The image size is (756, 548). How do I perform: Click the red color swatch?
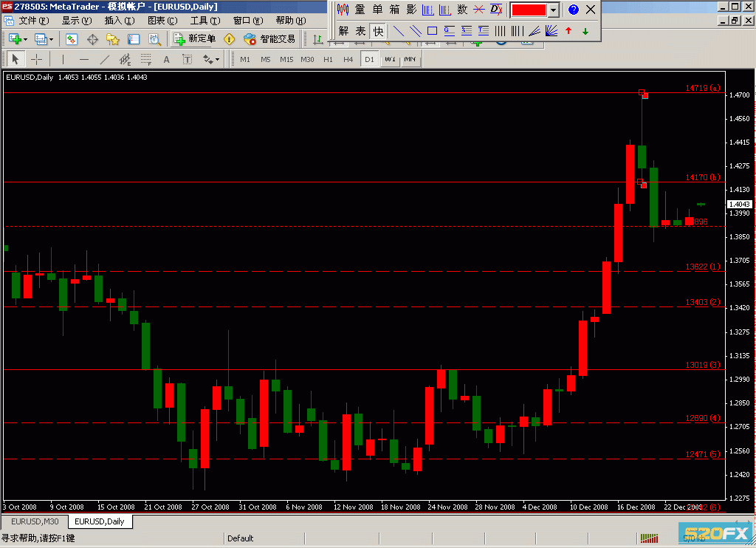click(x=529, y=10)
